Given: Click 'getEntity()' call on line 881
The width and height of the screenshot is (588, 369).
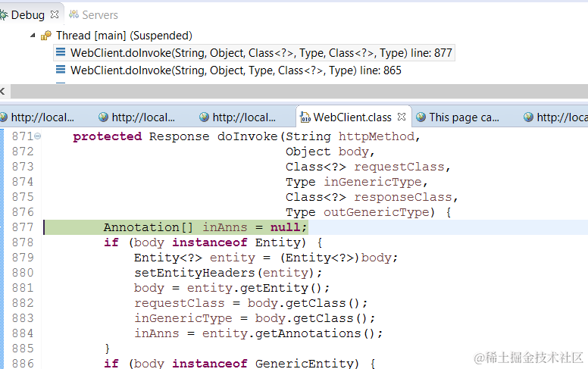Looking at the screenshot, I should (282, 288).
